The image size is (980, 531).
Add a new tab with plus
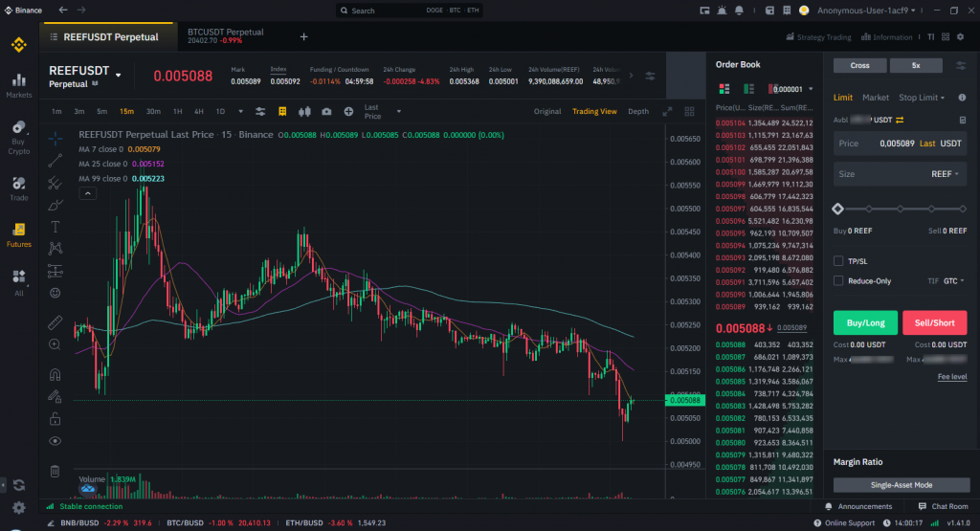303,37
